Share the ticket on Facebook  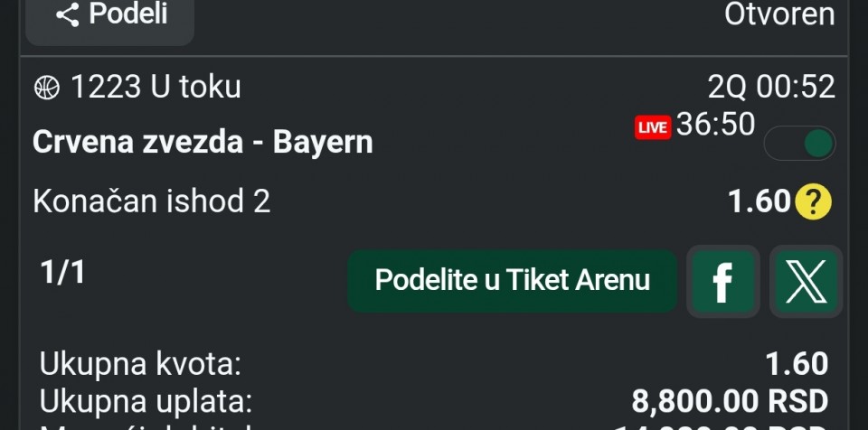pyautogui.click(x=722, y=282)
